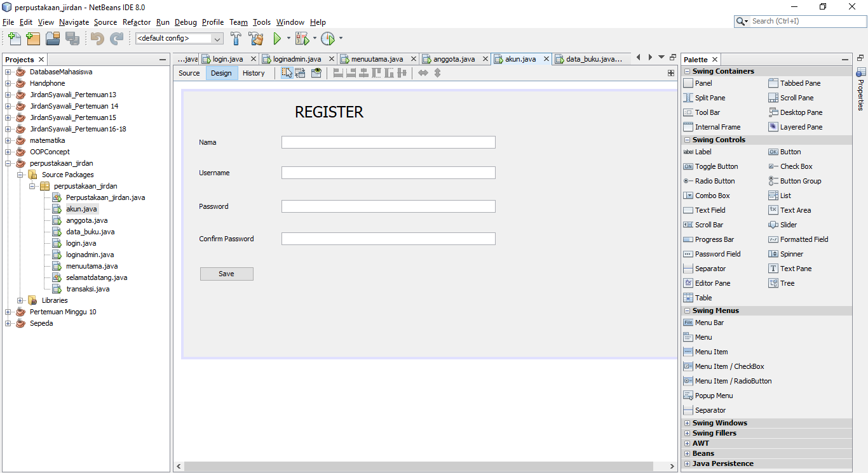Click the Nama text field on the form
This screenshot has height=473, width=868.
[x=388, y=142]
